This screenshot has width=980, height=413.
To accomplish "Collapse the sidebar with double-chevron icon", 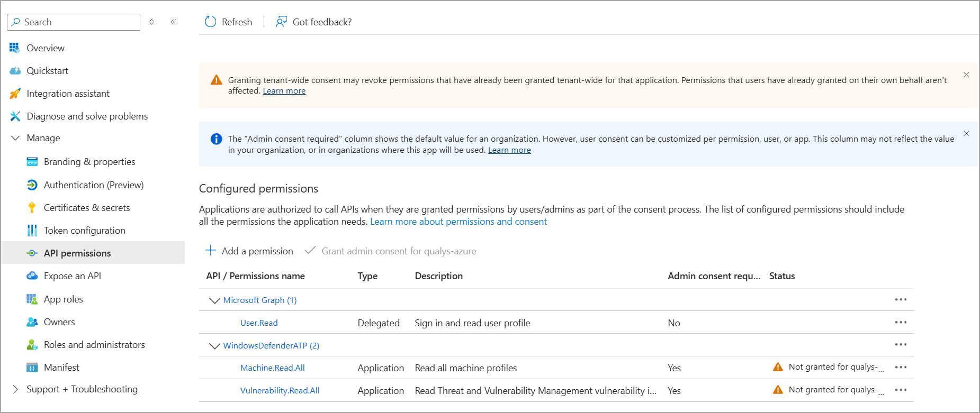I will (173, 22).
